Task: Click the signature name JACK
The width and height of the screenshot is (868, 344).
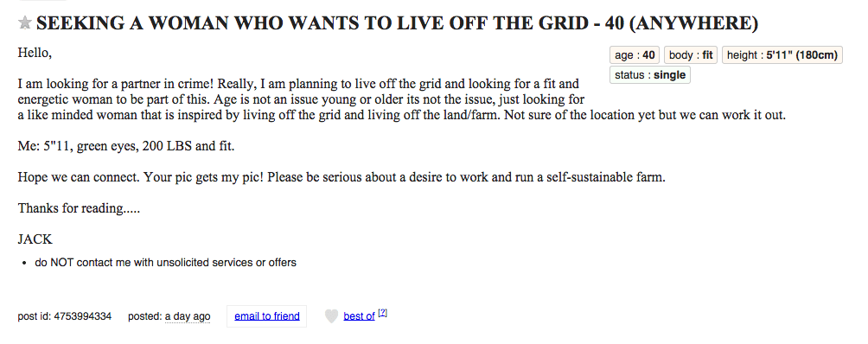Action: tap(35, 239)
